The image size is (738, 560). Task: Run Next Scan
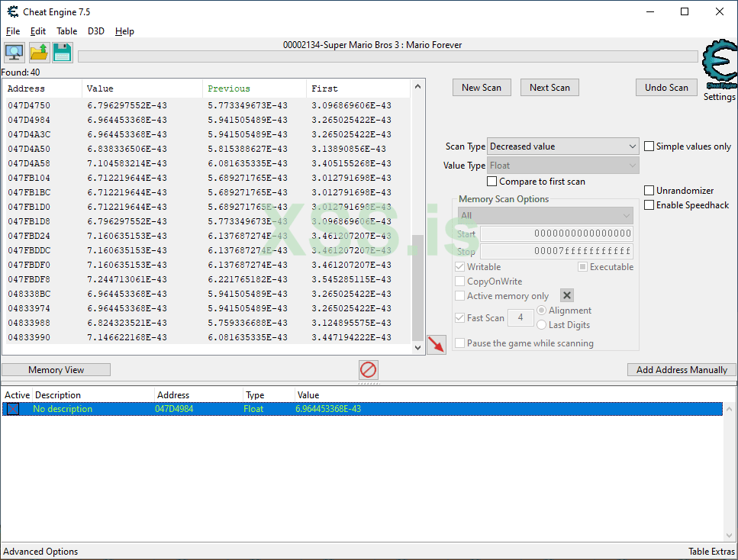pyautogui.click(x=549, y=88)
